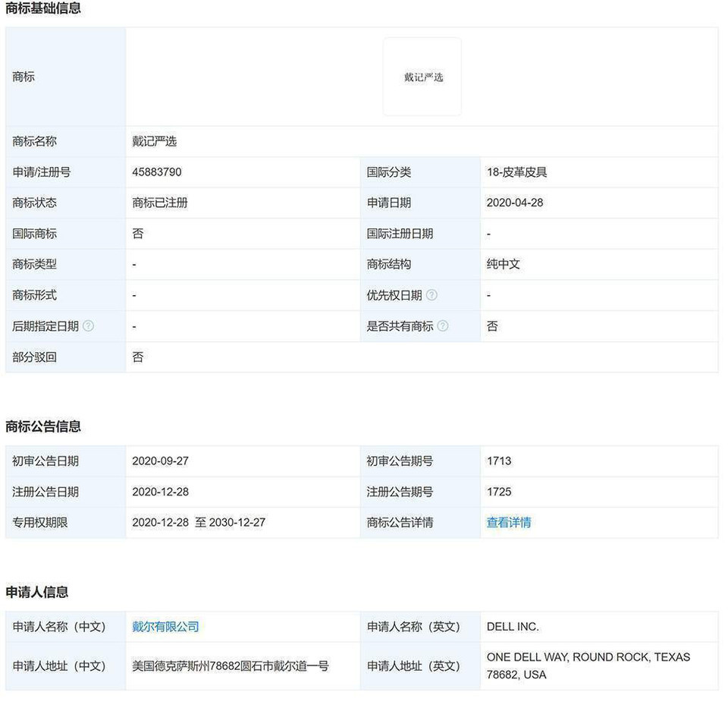Click the 商标公告信息 section heading
Screen dimensions: 728x714
pyautogui.click(x=43, y=426)
